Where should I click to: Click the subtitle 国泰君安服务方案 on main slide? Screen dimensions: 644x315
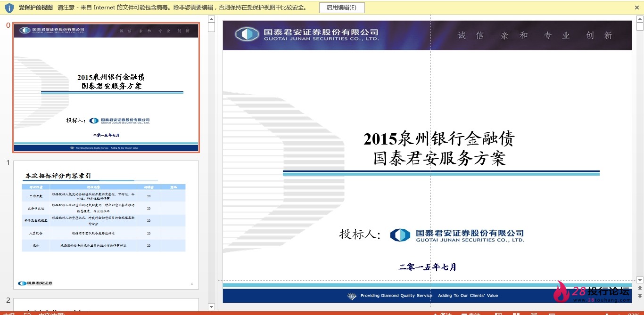pyautogui.click(x=439, y=158)
